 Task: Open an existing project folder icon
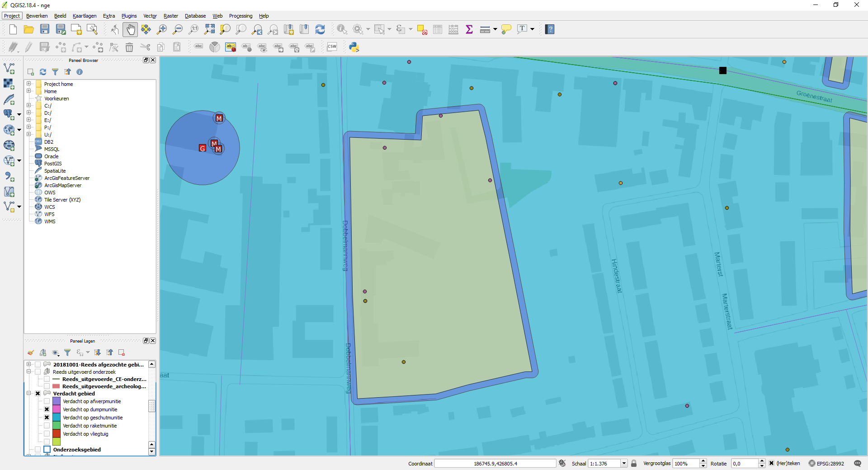[29, 29]
